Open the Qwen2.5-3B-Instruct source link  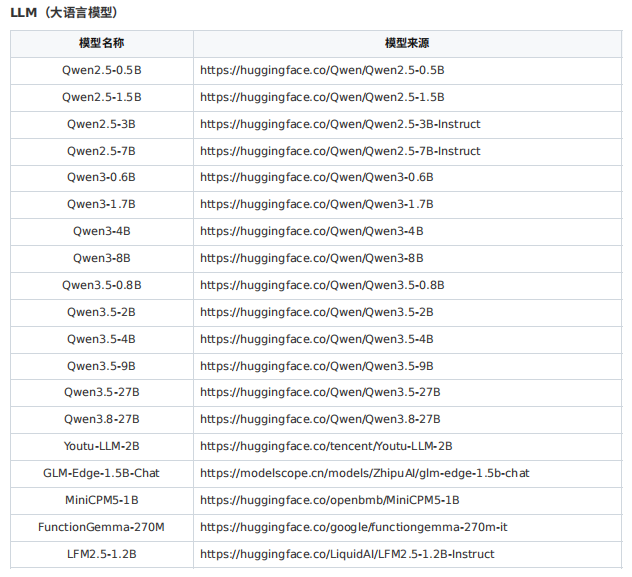340,125
